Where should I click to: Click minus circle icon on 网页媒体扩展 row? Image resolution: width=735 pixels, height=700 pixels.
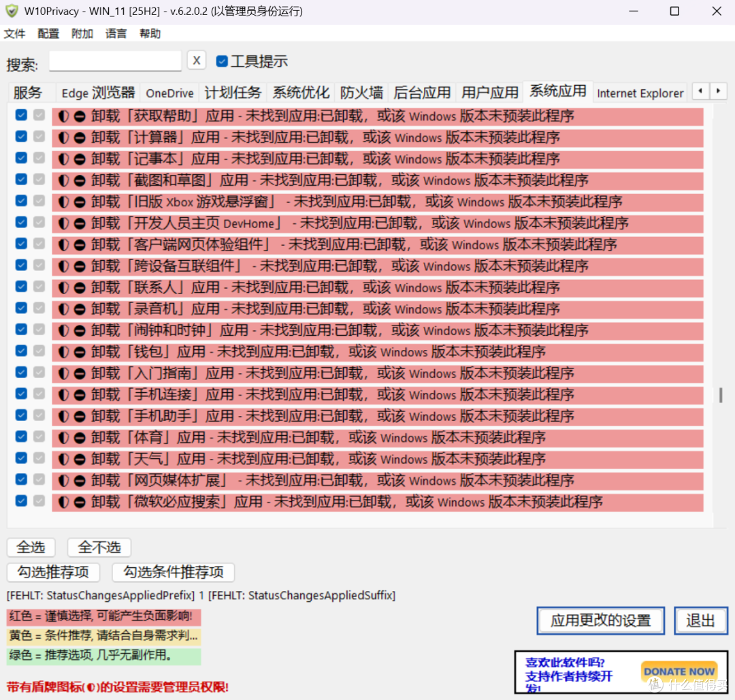coord(80,481)
